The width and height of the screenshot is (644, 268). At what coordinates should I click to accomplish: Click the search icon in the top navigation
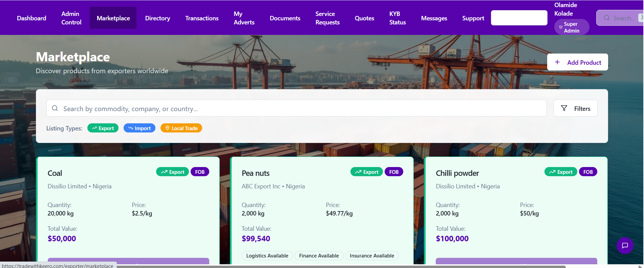(x=606, y=18)
